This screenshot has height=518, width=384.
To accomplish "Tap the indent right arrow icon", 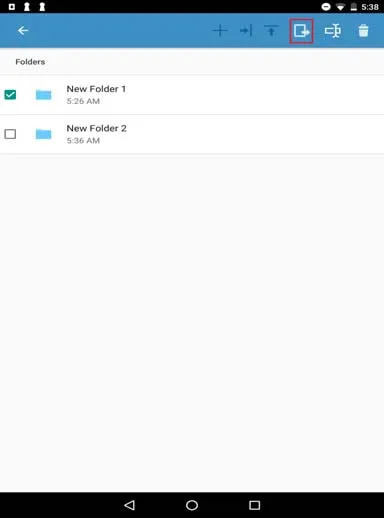I will 246,31.
